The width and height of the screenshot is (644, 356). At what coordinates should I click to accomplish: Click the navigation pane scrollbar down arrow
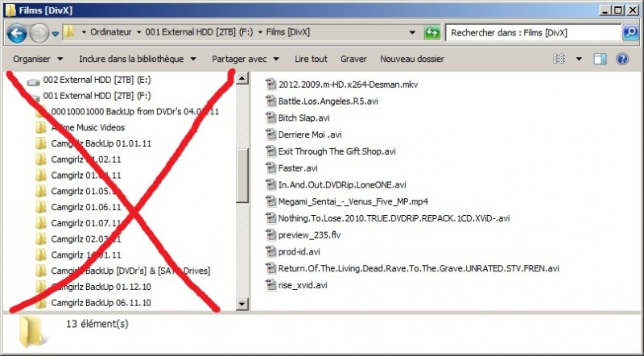242,304
